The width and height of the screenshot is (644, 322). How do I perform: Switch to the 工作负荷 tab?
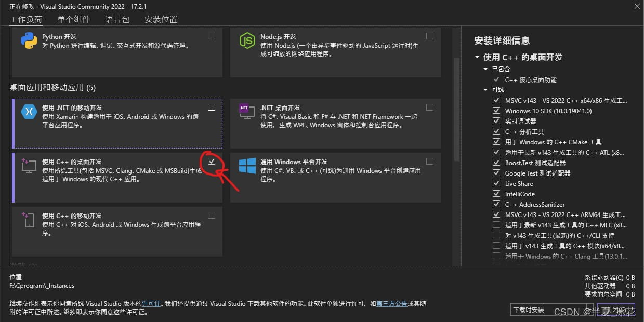click(x=26, y=19)
